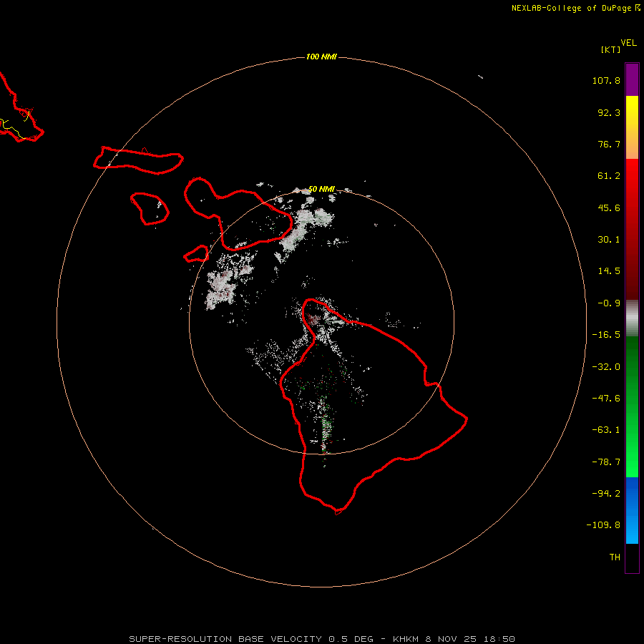
Task: Click the Super-Resolution Base Velocity caption
Action: (x=321, y=639)
